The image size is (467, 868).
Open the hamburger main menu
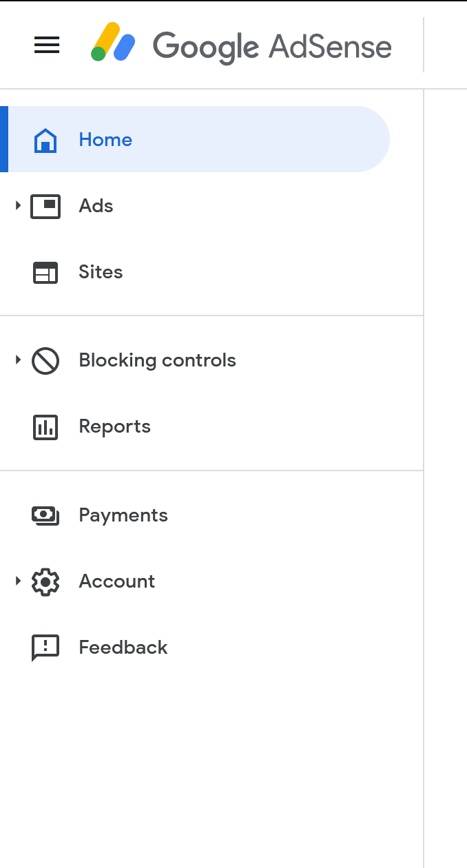tap(47, 45)
